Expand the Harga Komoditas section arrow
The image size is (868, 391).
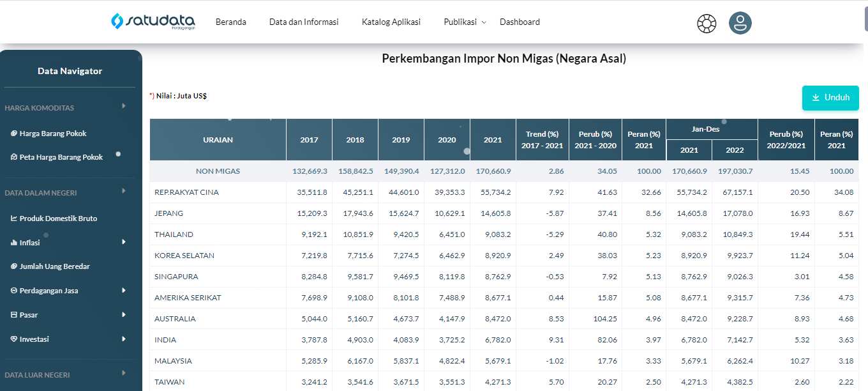coord(124,106)
